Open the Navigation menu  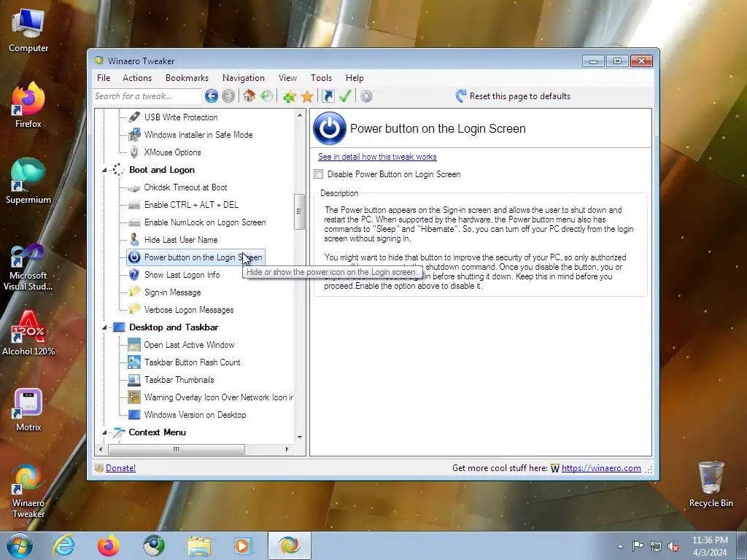244,77
